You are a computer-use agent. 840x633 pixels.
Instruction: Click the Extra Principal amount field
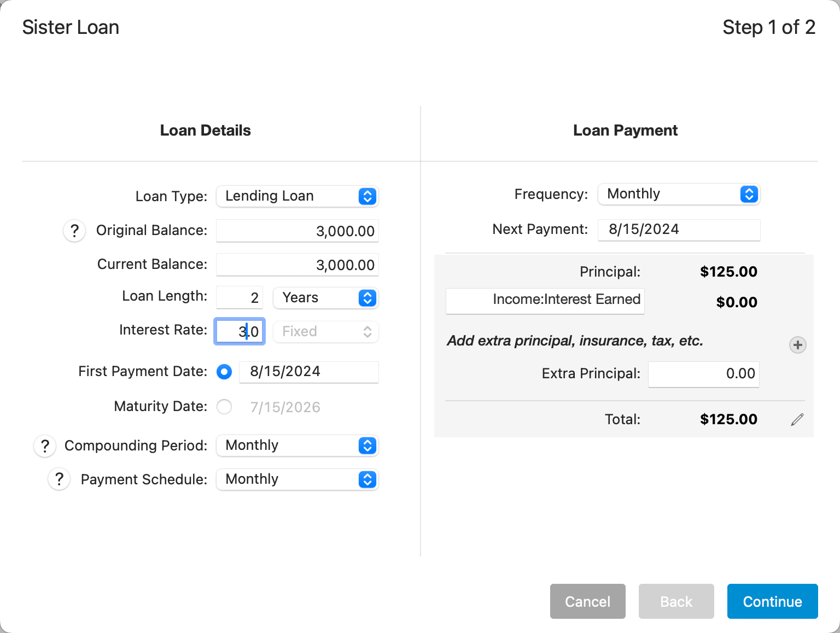(x=703, y=374)
